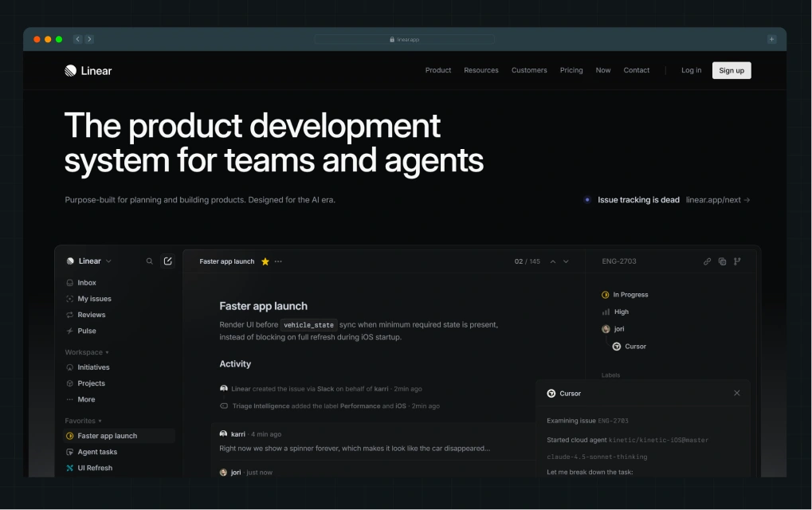Close the Cursor agent panel
Image resolution: width=812 pixels, height=510 pixels.
pos(737,393)
